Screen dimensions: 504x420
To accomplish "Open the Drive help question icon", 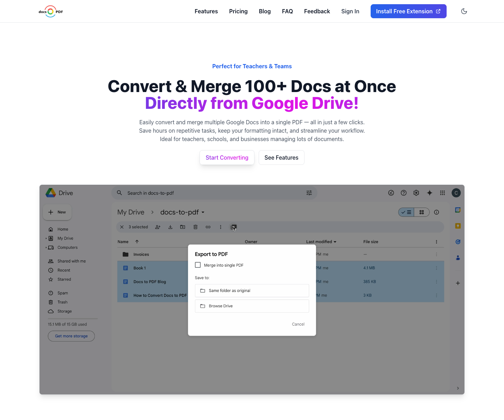I will pyautogui.click(x=404, y=193).
